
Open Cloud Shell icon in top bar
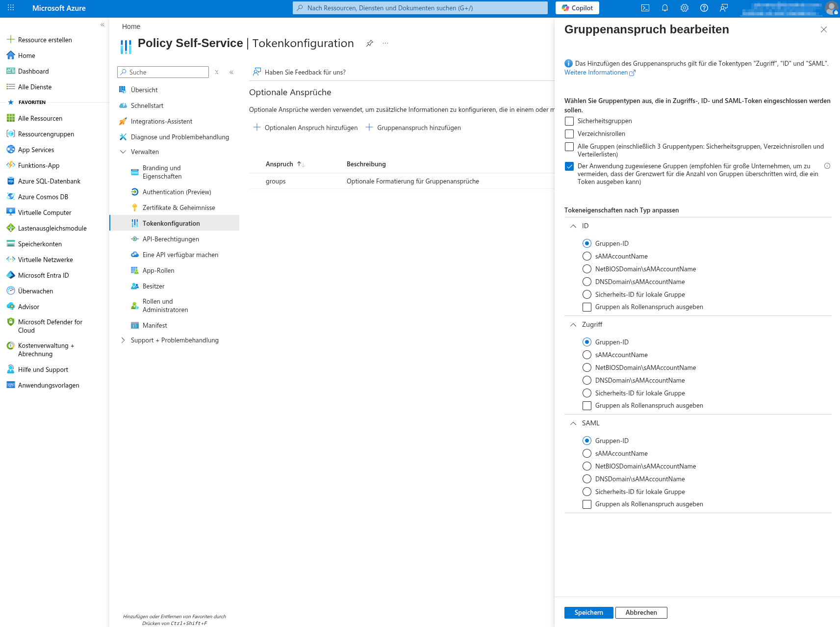pyautogui.click(x=645, y=8)
